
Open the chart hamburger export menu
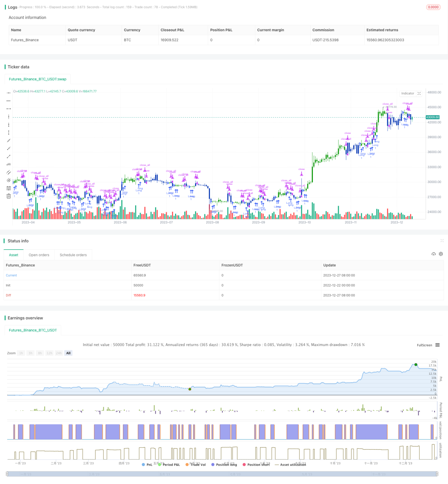tap(437, 345)
